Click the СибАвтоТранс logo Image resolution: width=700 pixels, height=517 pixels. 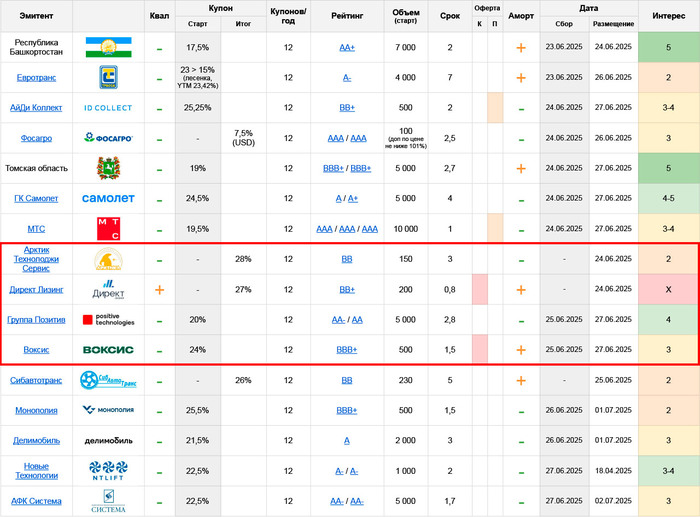pos(108,380)
